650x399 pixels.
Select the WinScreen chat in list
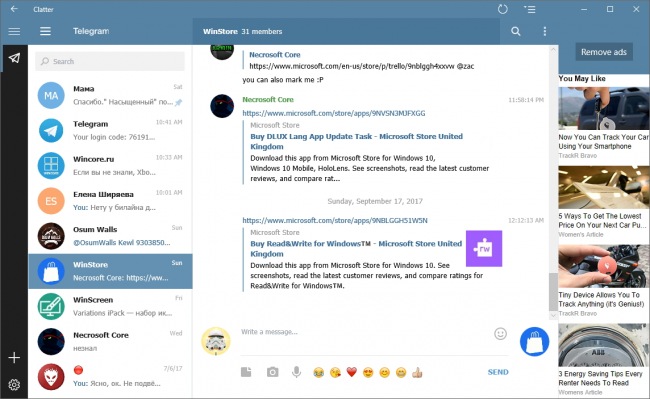tap(110, 306)
